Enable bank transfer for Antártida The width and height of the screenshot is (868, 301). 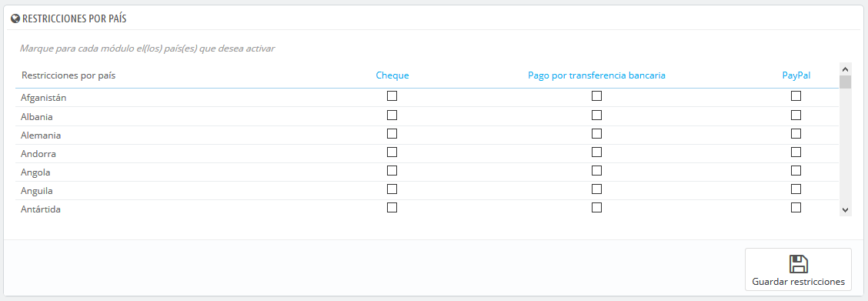596,208
